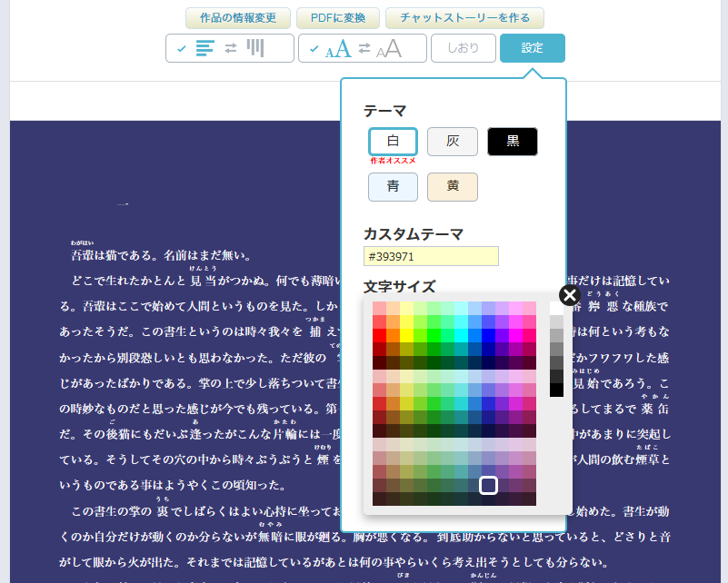Select the 黄 (yellow) theme

click(x=453, y=187)
